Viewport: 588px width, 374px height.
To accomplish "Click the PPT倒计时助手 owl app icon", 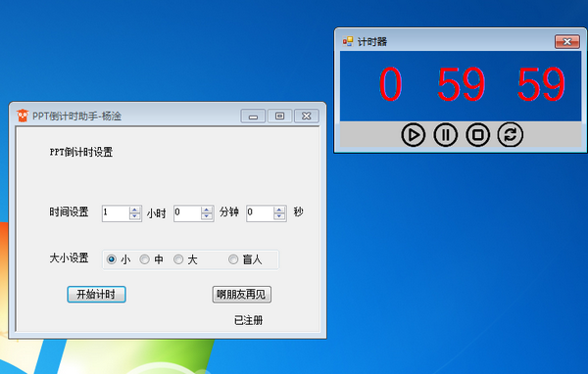I will pos(23,116).
